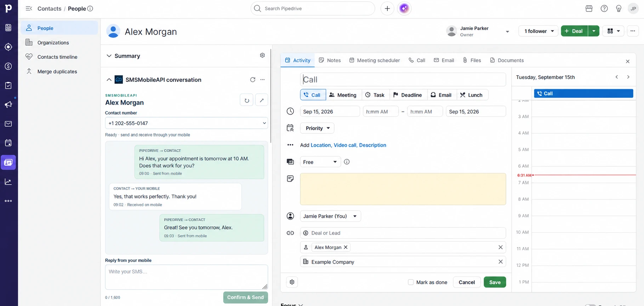644x306 pixels.
Task: Click the green Deal button
Action: [574, 31]
